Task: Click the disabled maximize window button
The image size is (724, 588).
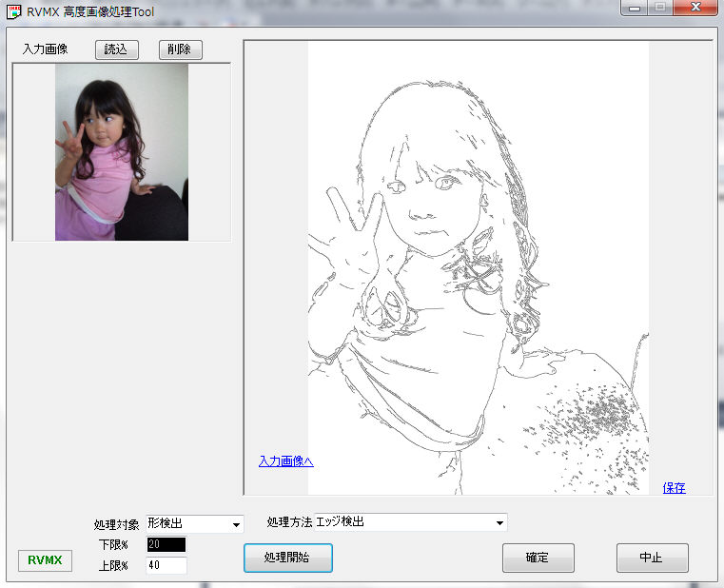Action: pyautogui.click(x=660, y=9)
